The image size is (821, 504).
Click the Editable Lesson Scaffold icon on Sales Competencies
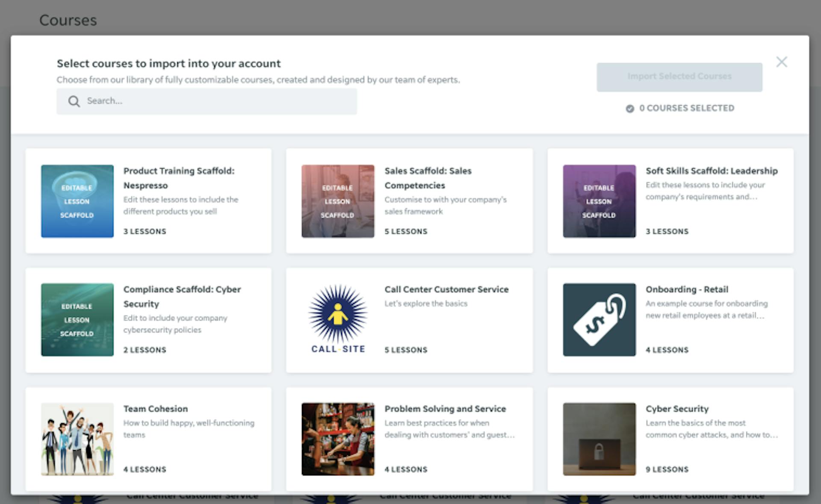338,200
